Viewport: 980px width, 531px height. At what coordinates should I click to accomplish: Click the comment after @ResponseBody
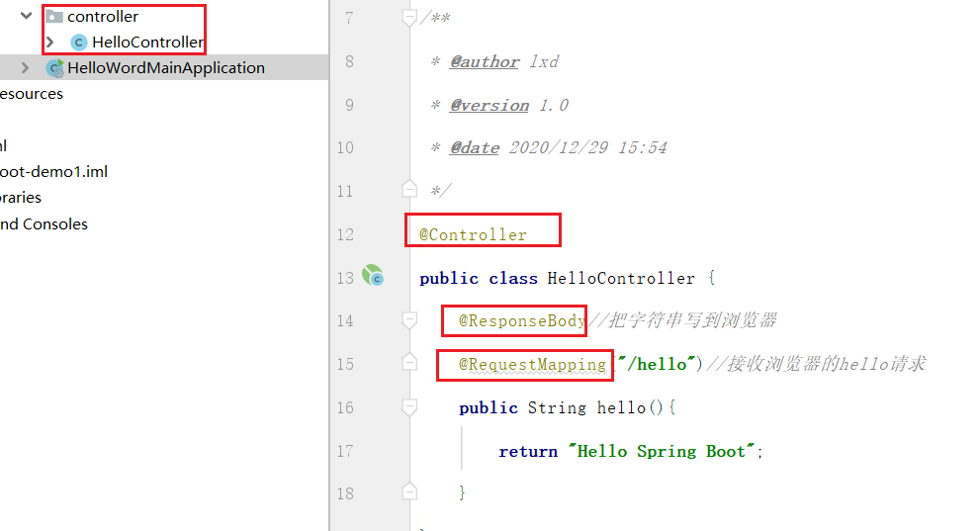coord(682,319)
